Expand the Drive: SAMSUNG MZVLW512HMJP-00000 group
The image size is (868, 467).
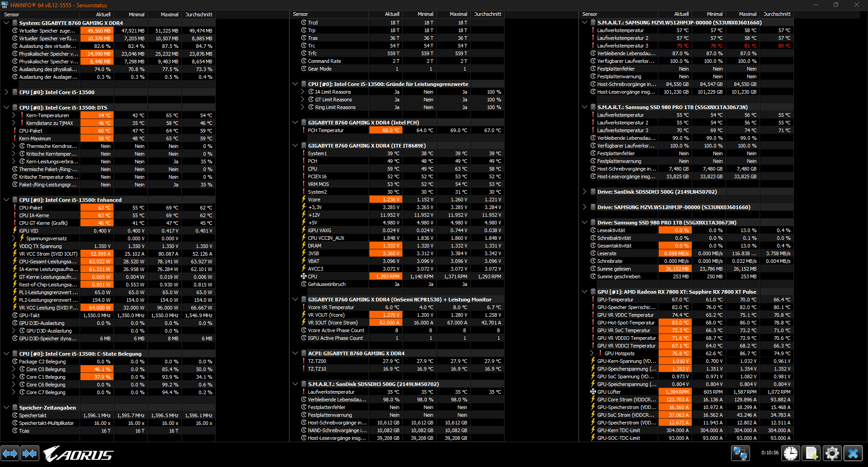[585, 207]
